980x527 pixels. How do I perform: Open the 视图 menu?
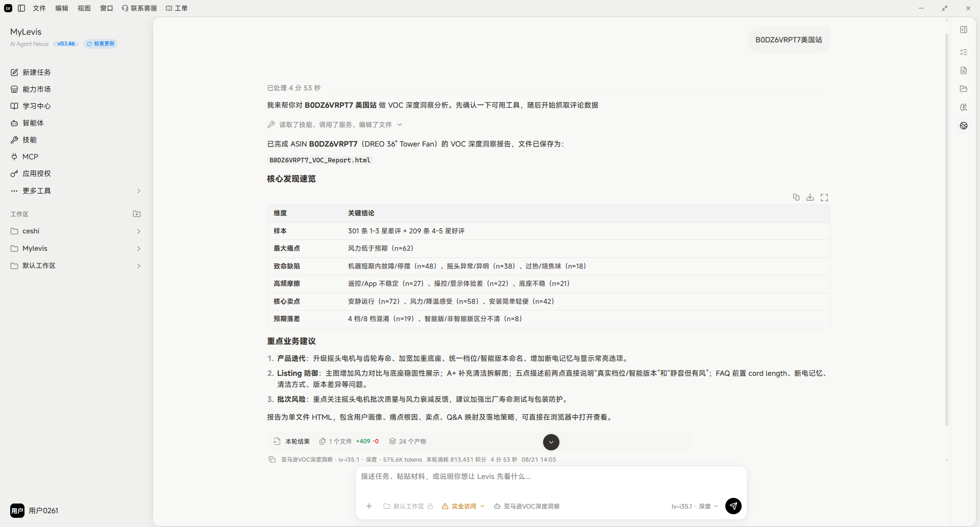[x=84, y=8]
